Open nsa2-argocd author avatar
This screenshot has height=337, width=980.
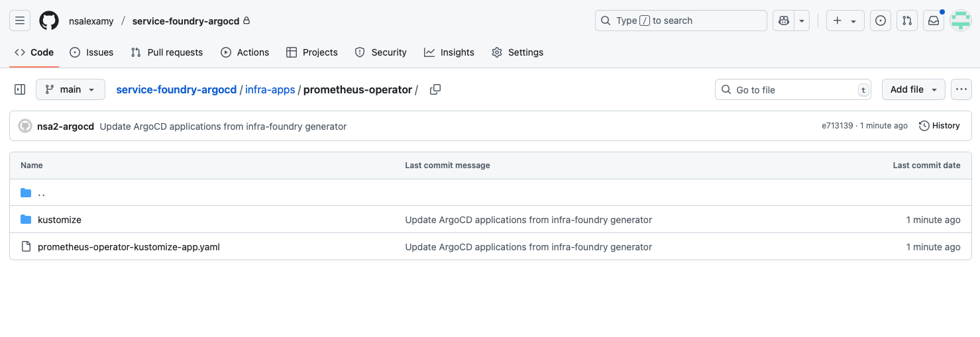tap(25, 126)
